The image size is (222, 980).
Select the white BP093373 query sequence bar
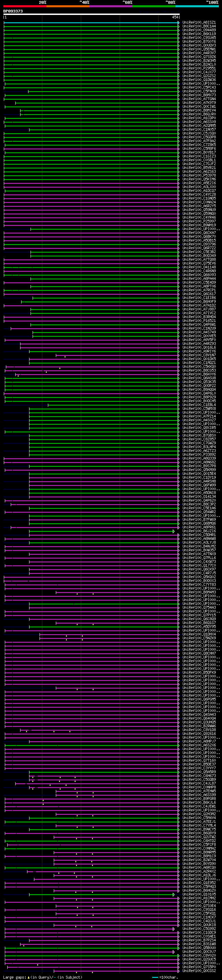pyautogui.click(x=92, y=14)
